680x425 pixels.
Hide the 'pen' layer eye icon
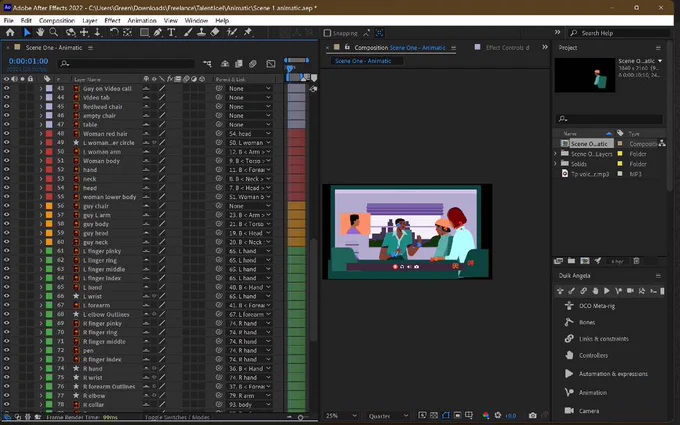pos(7,350)
